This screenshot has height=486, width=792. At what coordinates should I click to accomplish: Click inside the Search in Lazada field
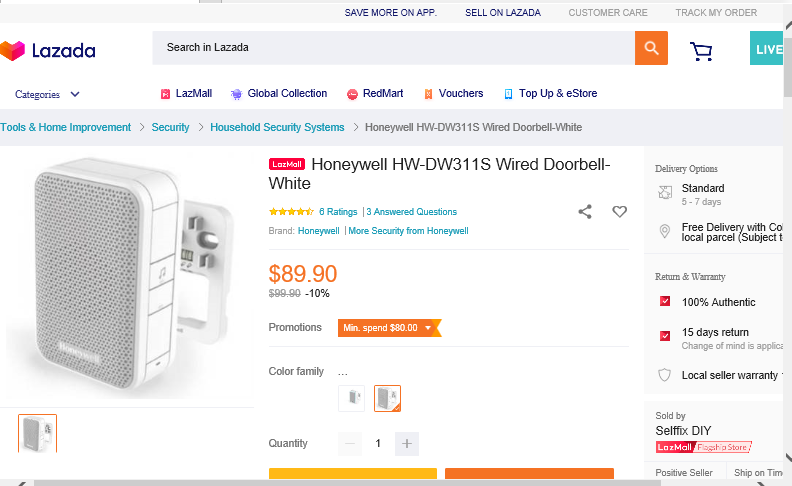click(x=393, y=48)
